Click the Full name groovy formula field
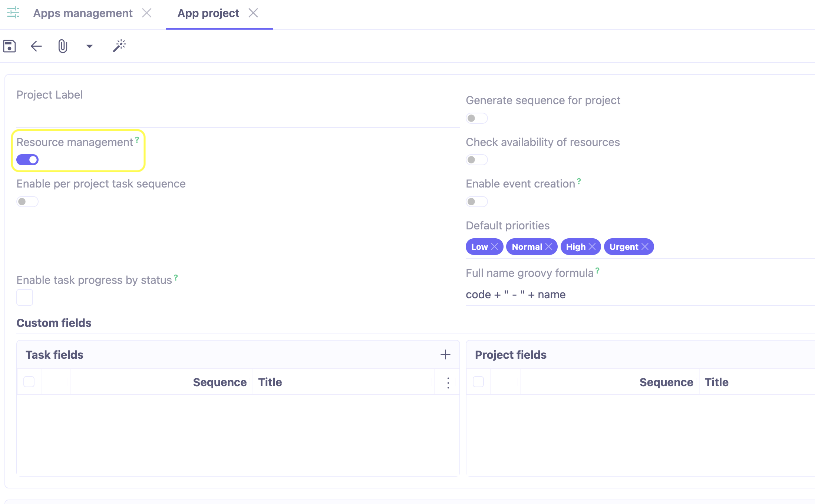 [x=556, y=294]
